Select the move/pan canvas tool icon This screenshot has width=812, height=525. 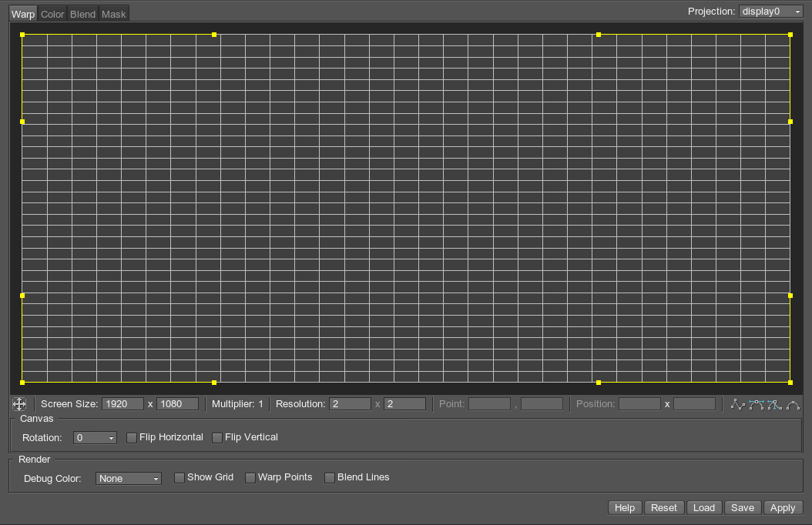click(x=19, y=404)
